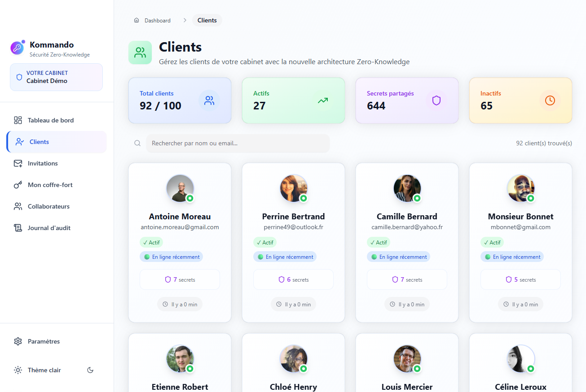The image size is (586, 392).
Task: Click shield icon beside Antoine Moreau's 7 secrets
Action: [168, 279]
